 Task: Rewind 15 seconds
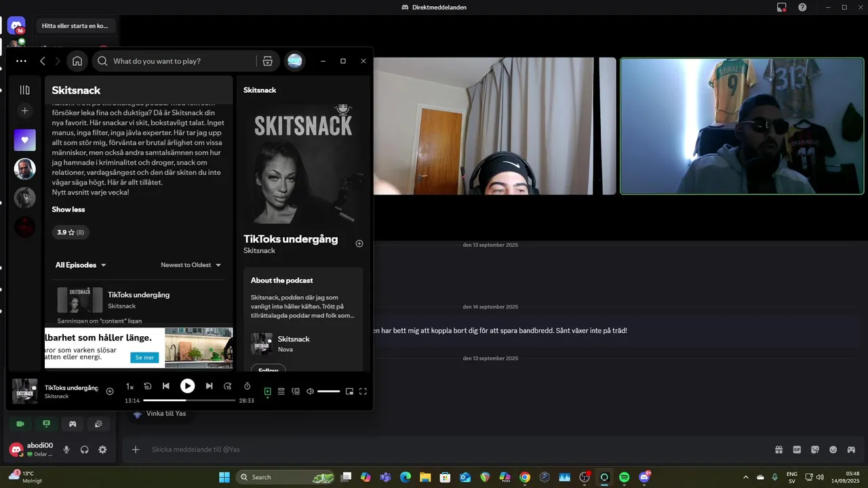(148, 386)
